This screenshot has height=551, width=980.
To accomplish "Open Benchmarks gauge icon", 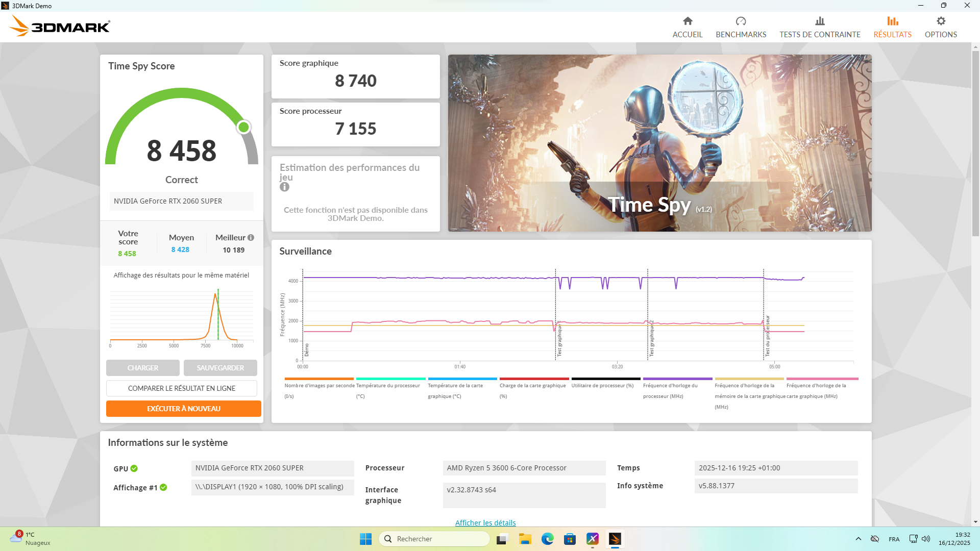I will tap(741, 21).
